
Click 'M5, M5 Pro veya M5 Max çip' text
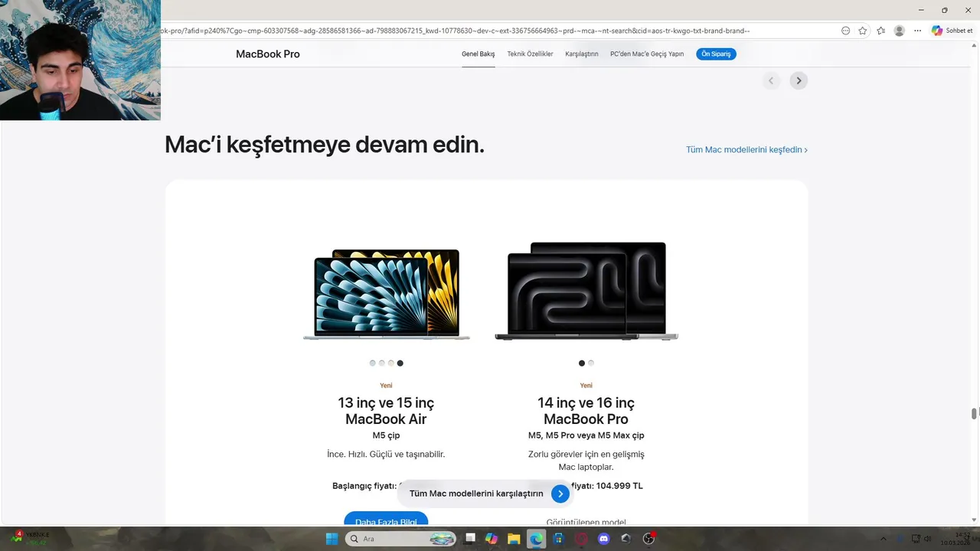pyautogui.click(x=586, y=435)
